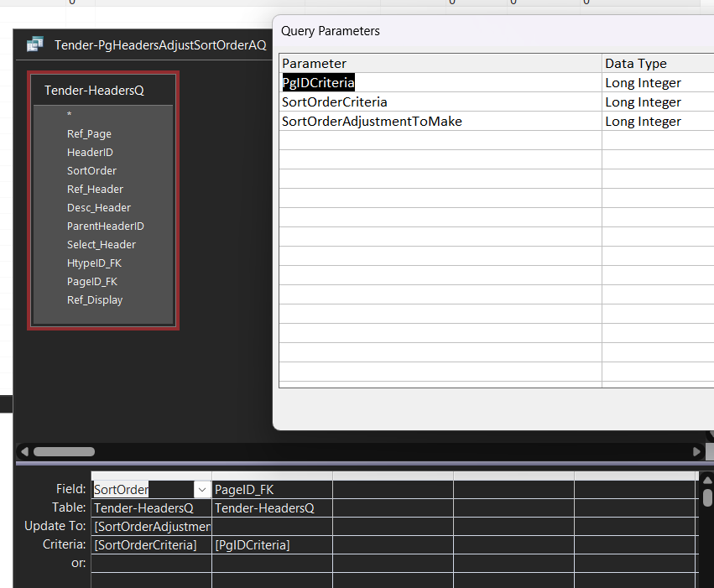
Task: Open Data Type cell for SortOrderAdjustmentToMake
Action: tap(658, 121)
